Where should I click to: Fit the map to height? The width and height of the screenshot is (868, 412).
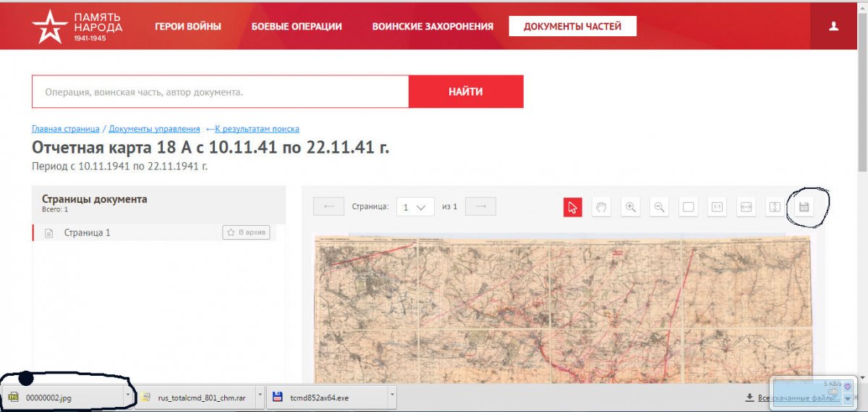tap(775, 207)
